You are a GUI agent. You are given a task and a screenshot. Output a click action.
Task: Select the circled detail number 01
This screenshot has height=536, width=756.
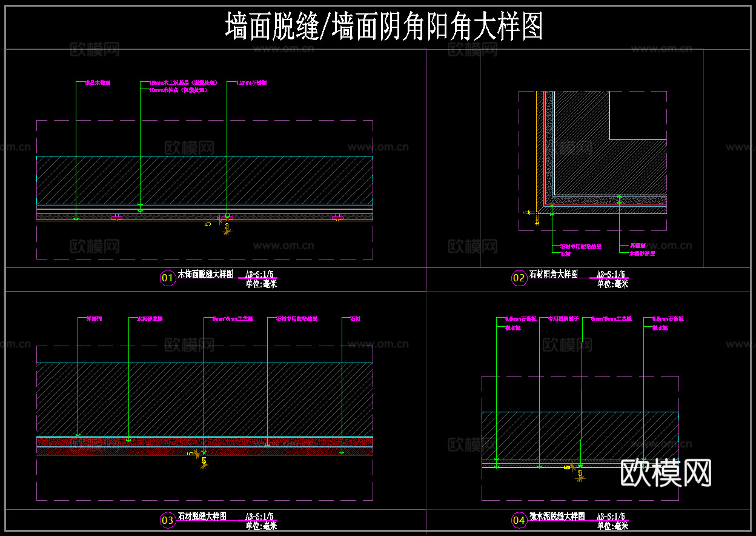(x=167, y=278)
